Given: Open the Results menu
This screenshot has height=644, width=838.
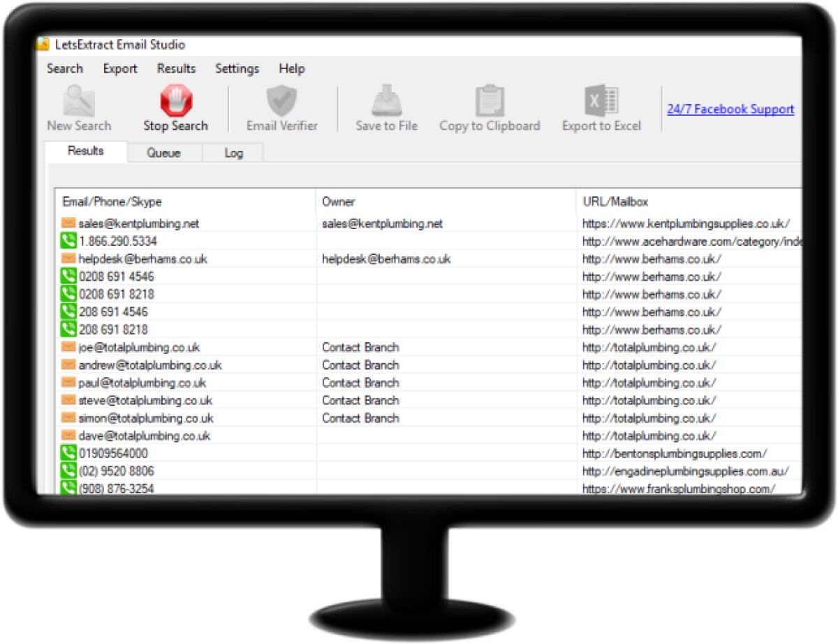Looking at the screenshot, I should 176,68.
